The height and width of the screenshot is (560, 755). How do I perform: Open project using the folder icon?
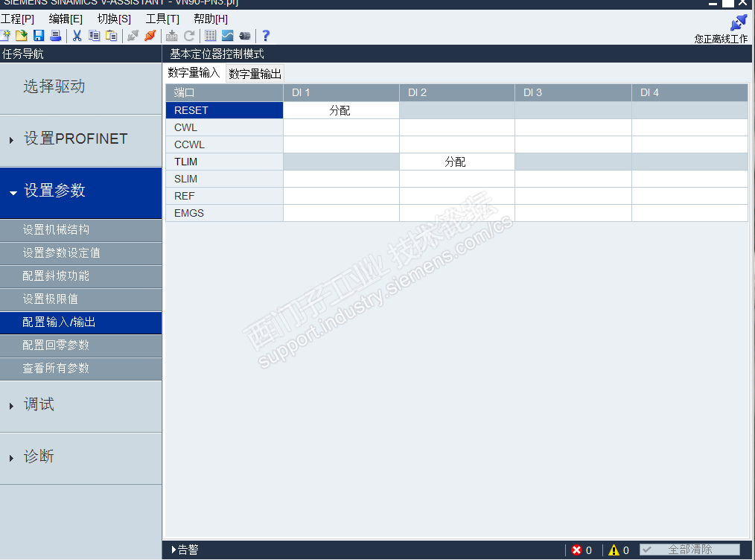coord(21,36)
